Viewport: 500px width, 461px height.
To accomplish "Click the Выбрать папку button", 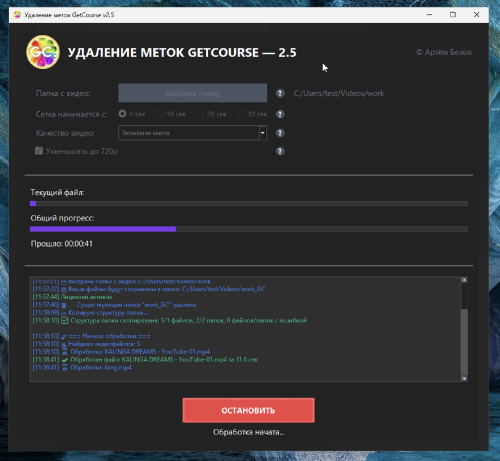I will click(x=192, y=93).
